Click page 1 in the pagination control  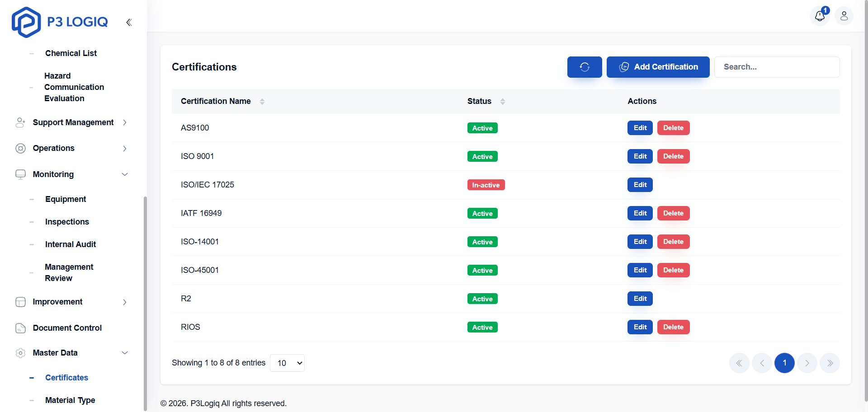tap(784, 363)
